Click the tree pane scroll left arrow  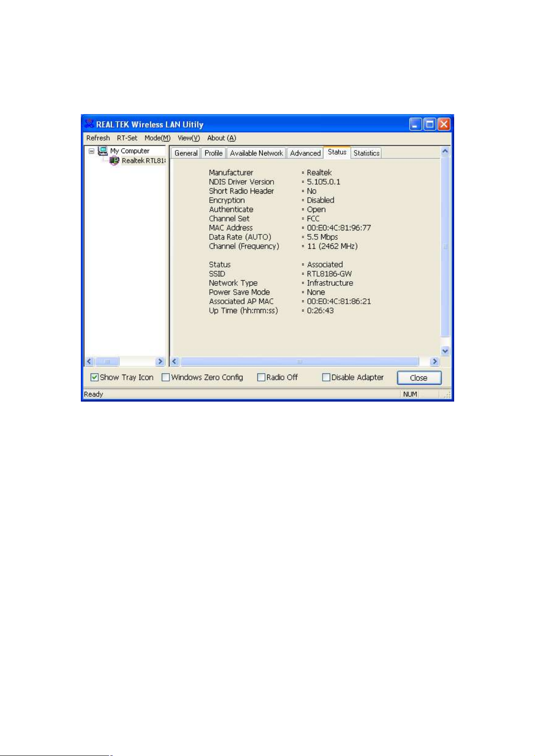click(x=89, y=361)
